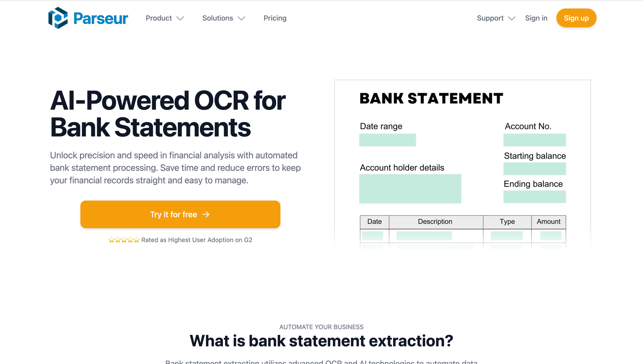This screenshot has height=364, width=643.
Task: Select Pricing in the navigation bar
Action: [275, 18]
